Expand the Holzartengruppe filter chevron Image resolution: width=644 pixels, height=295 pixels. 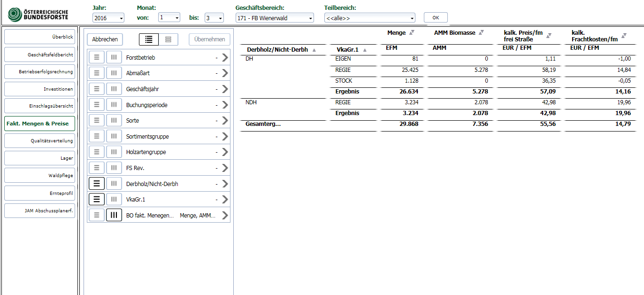click(225, 152)
